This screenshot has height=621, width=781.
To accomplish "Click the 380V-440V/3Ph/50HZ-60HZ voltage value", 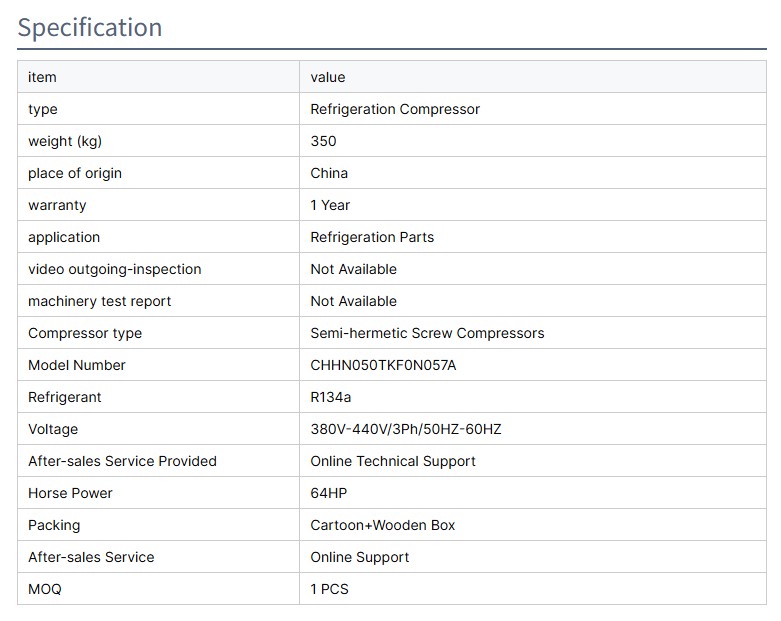I will click(x=406, y=429).
